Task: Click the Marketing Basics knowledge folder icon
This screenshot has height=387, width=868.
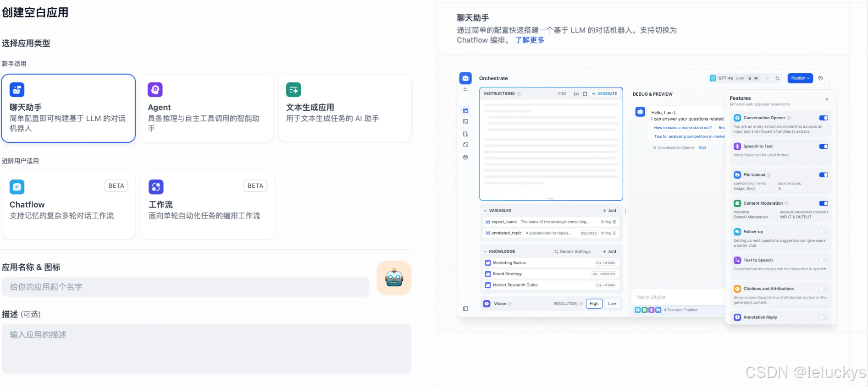Action: pos(488,263)
